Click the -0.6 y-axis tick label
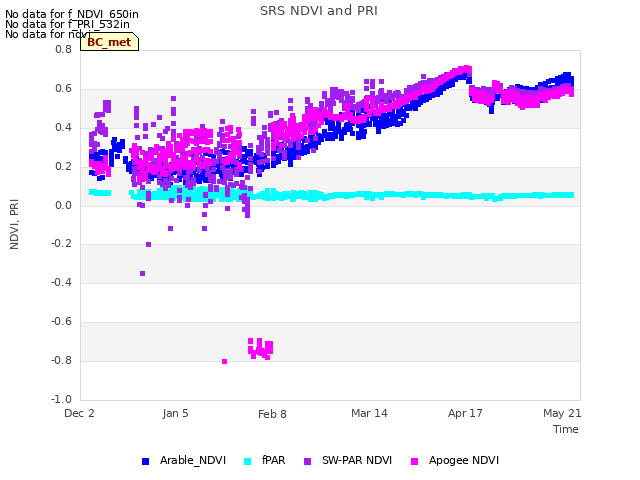640x480 pixels. [61, 322]
